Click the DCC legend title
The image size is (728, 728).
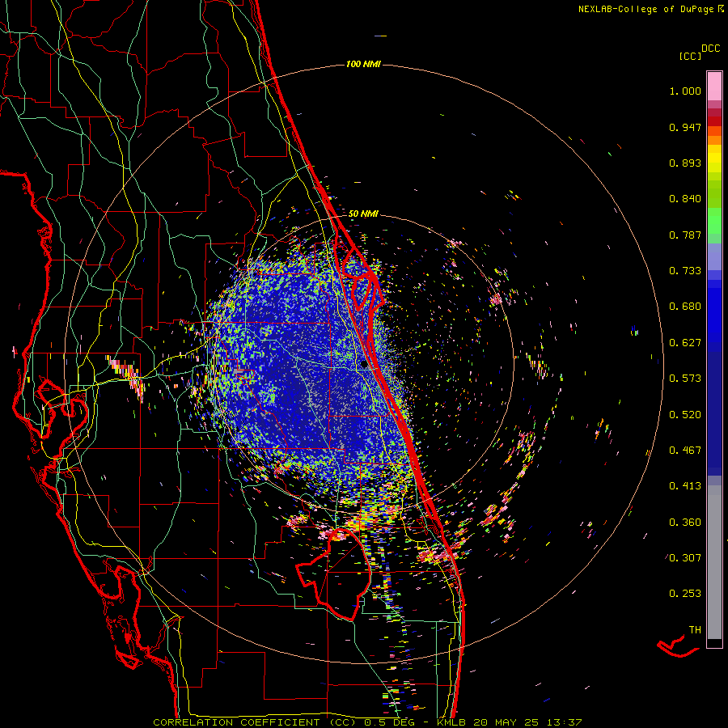[710, 49]
